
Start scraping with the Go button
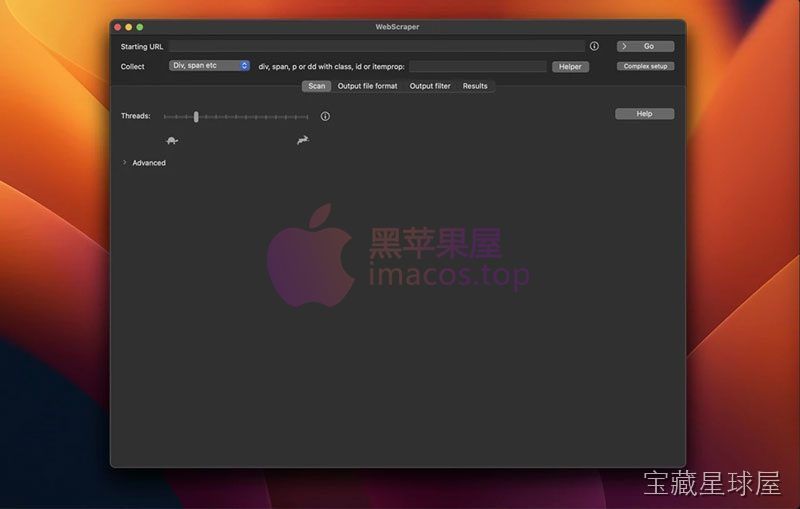(x=645, y=46)
